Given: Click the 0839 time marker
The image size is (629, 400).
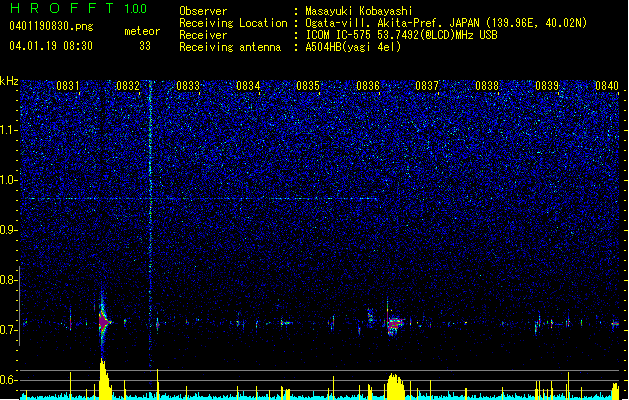Looking at the screenshot, I should pos(547,86).
